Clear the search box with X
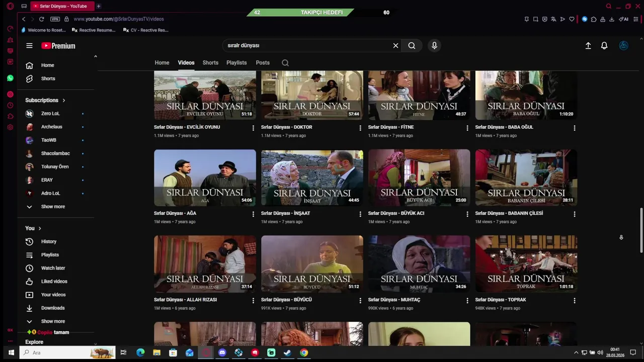This screenshot has width=644, height=362. [395, 46]
